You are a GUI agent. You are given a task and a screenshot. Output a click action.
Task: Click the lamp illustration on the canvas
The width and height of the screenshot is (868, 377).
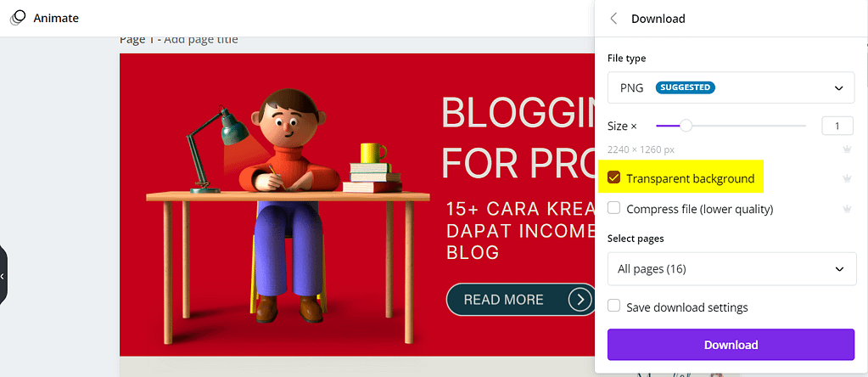tap(217, 149)
